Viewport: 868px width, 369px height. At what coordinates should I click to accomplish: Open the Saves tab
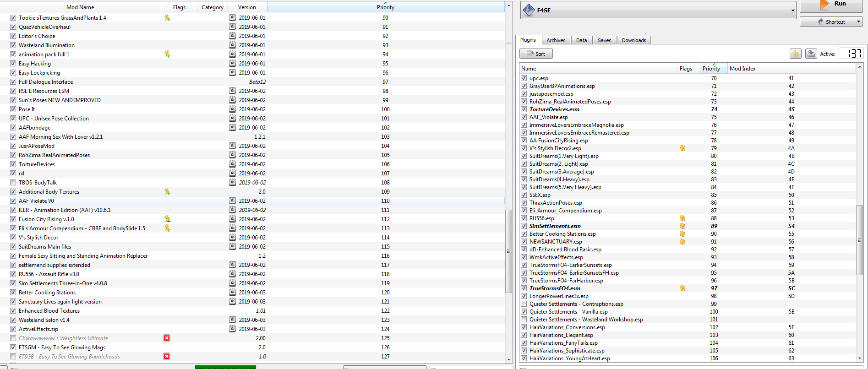tap(605, 40)
